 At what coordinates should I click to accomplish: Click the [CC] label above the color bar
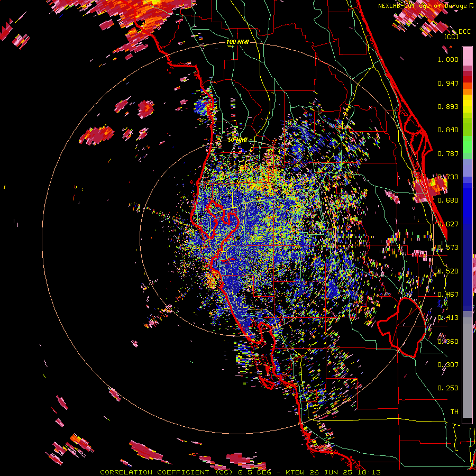(x=451, y=36)
